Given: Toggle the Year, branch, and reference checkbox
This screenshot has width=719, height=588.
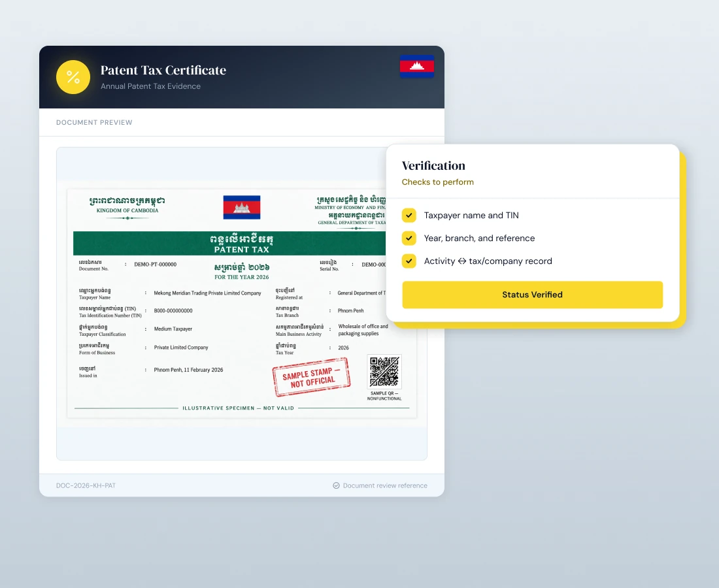Looking at the screenshot, I should 409,238.
